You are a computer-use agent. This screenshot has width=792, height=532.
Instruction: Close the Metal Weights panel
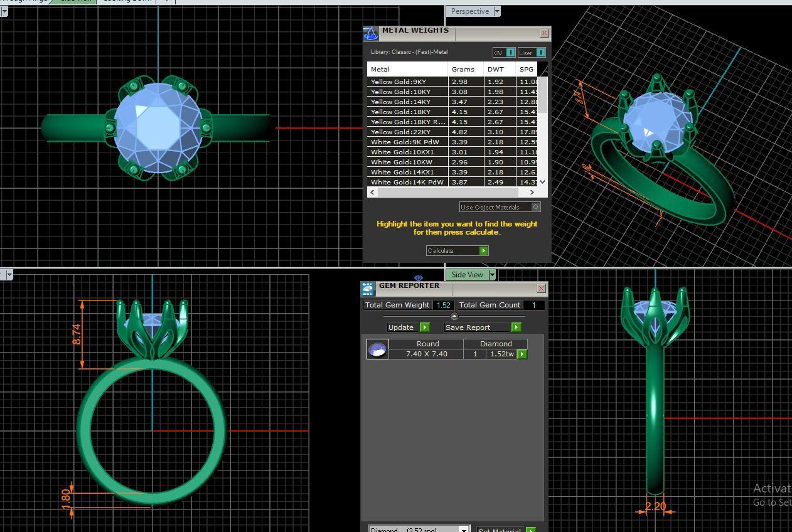tap(544, 33)
